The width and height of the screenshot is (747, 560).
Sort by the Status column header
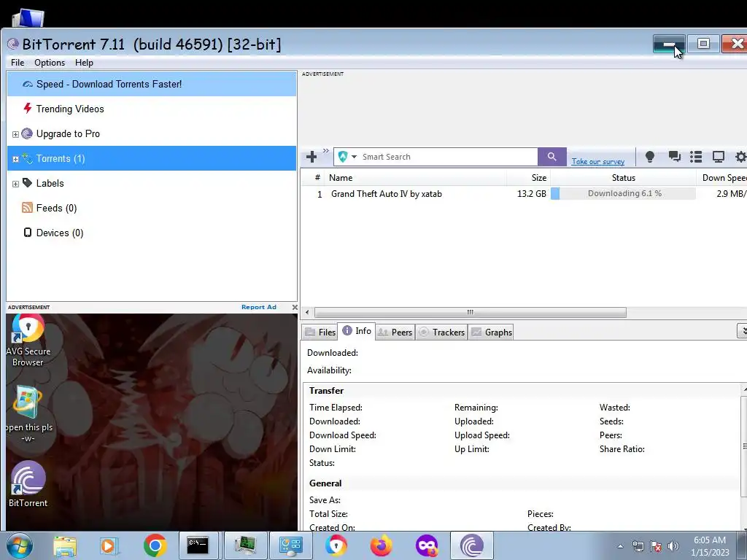click(x=623, y=178)
